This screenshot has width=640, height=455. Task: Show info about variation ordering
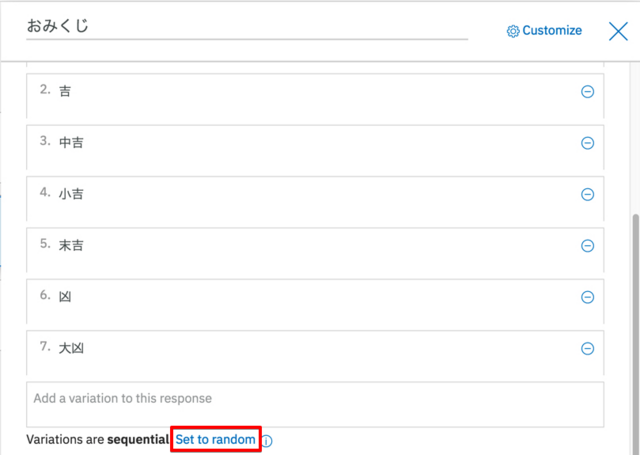coord(267,441)
